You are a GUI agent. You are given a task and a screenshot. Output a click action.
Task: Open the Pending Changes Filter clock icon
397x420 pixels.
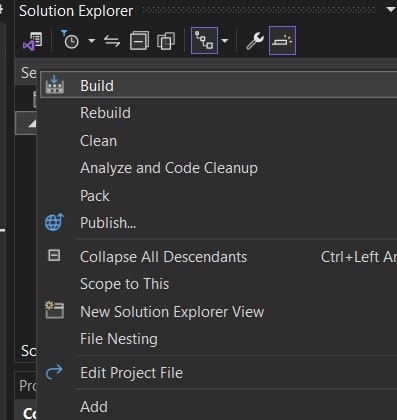tap(70, 40)
